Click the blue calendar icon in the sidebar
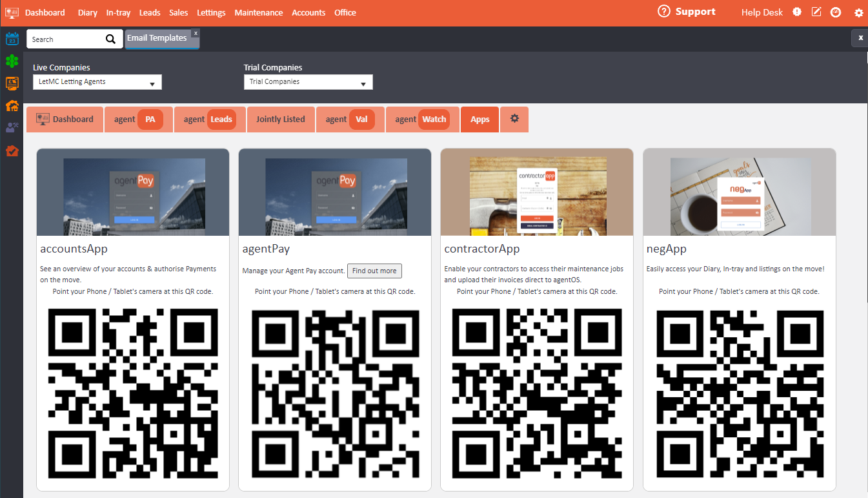This screenshot has height=498, width=868. pyautogui.click(x=12, y=39)
